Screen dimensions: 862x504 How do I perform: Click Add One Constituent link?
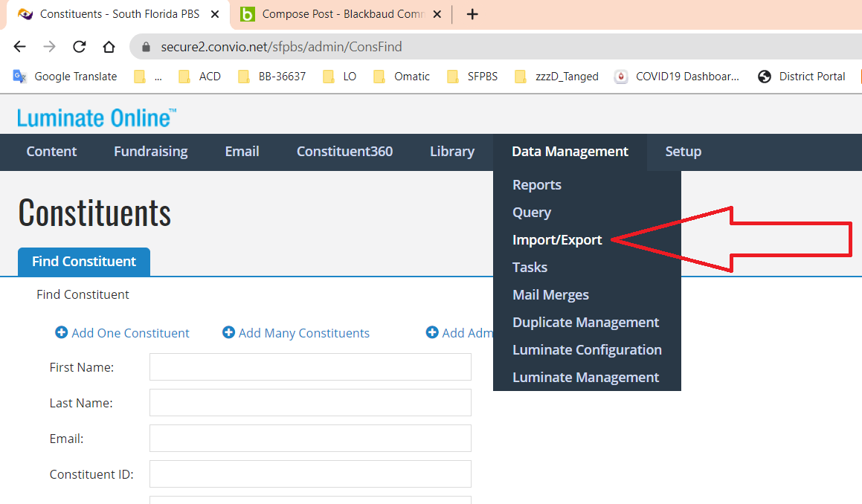[122, 333]
